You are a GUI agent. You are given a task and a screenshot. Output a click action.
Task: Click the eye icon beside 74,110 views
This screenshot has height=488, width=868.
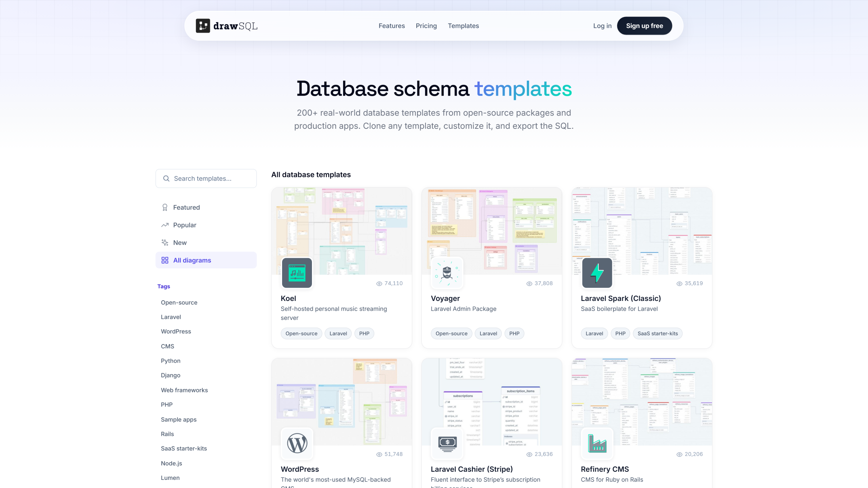pos(379,284)
